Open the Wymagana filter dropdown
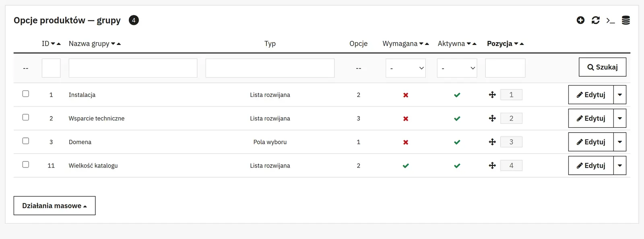The width and height of the screenshot is (644, 239). click(406, 68)
